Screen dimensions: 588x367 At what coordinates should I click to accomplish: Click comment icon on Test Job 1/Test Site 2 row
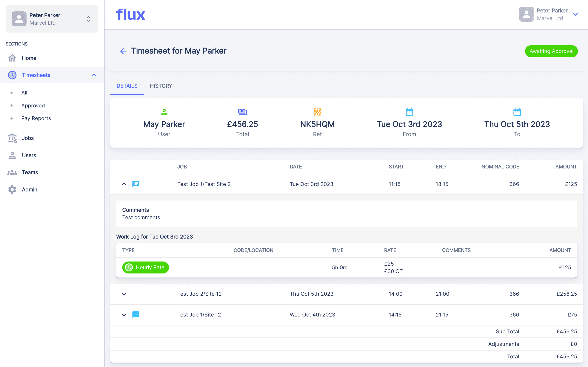[x=136, y=184]
